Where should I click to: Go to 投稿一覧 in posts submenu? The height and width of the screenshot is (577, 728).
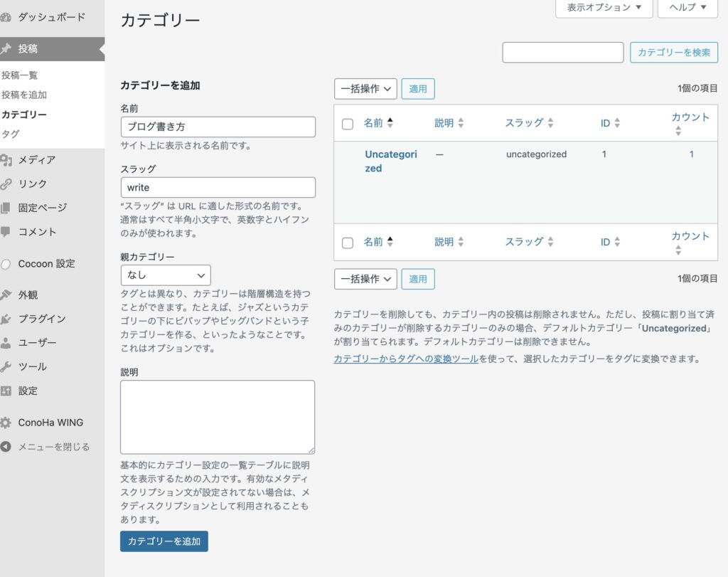[20, 75]
